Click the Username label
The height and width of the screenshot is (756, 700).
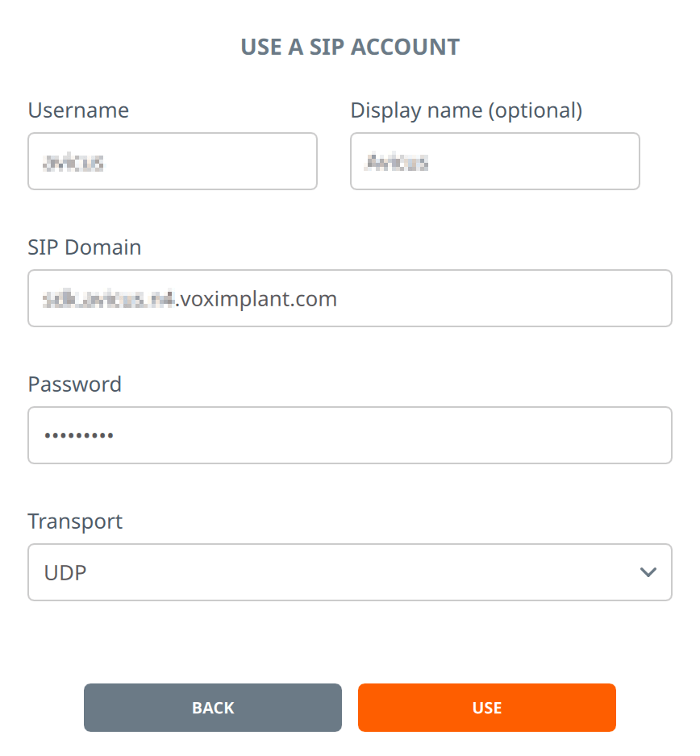click(x=78, y=110)
